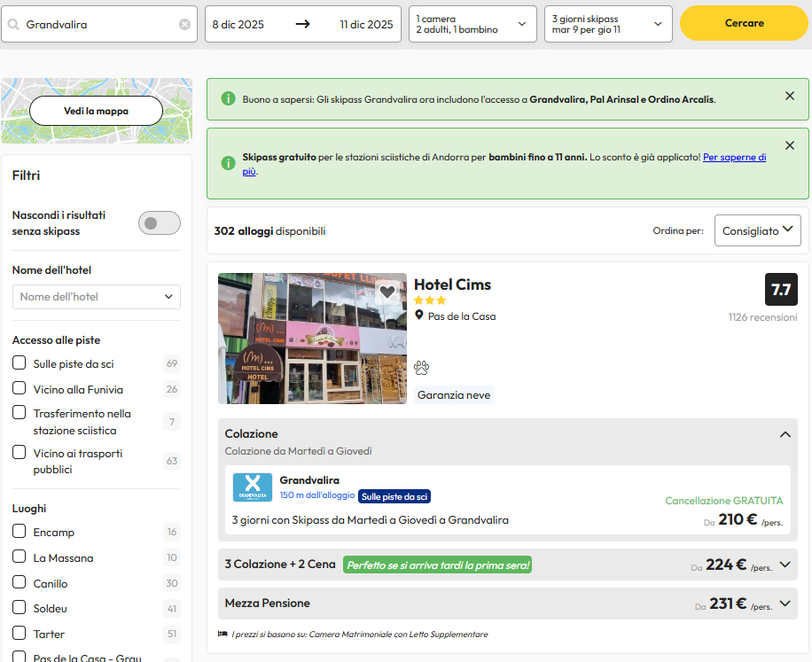The image size is (812, 662).
Task: Check Vicino ai trasporti pubblici filter
Action: (20, 452)
